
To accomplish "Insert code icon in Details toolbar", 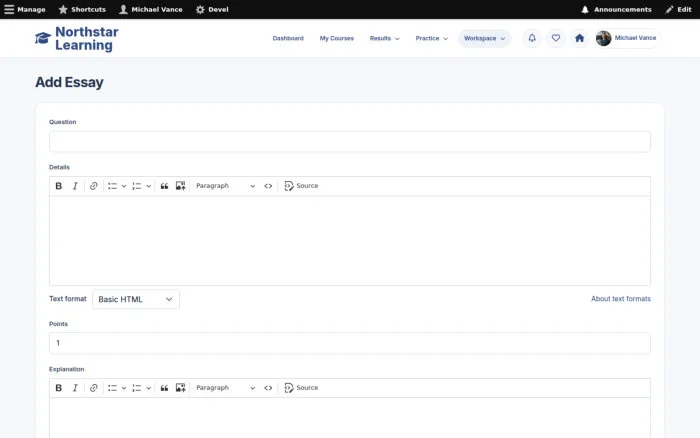I will tap(268, 186).
